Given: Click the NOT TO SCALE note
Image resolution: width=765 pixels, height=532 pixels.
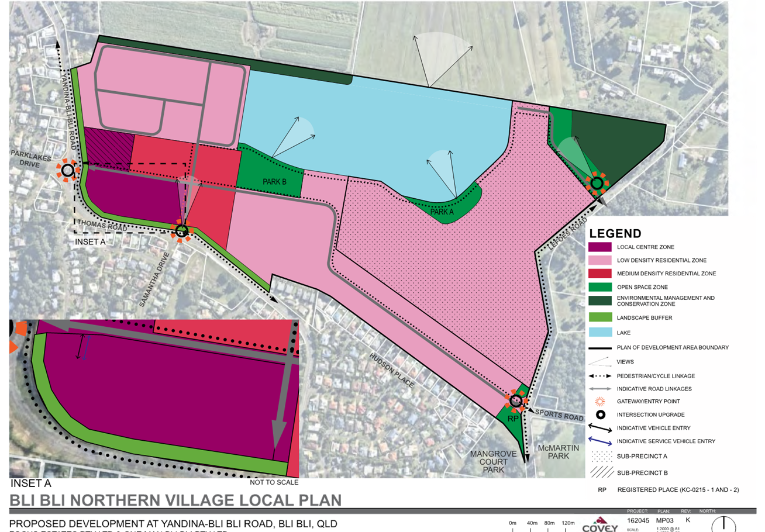Looking at the screenshot, I should [x=274, y=482].
